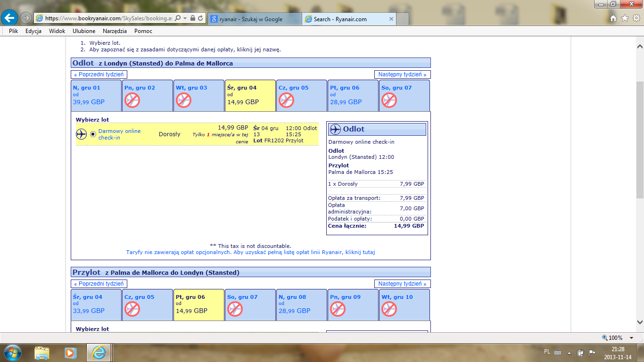Click Poprzedni tydzień in the Przylot section
Viewport: 644px width, 362px height.
99,284
